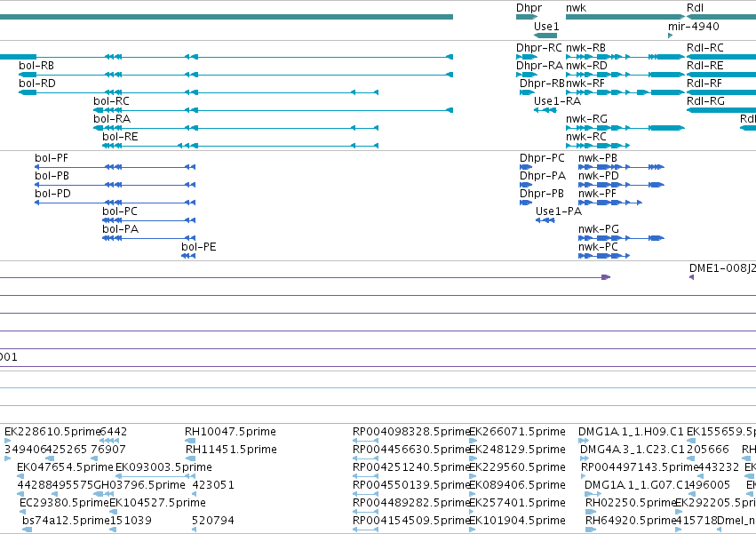This screenshot has height=534, width=756.
Task: Click transcript label Use1-RA
Action: coord(557,101)
